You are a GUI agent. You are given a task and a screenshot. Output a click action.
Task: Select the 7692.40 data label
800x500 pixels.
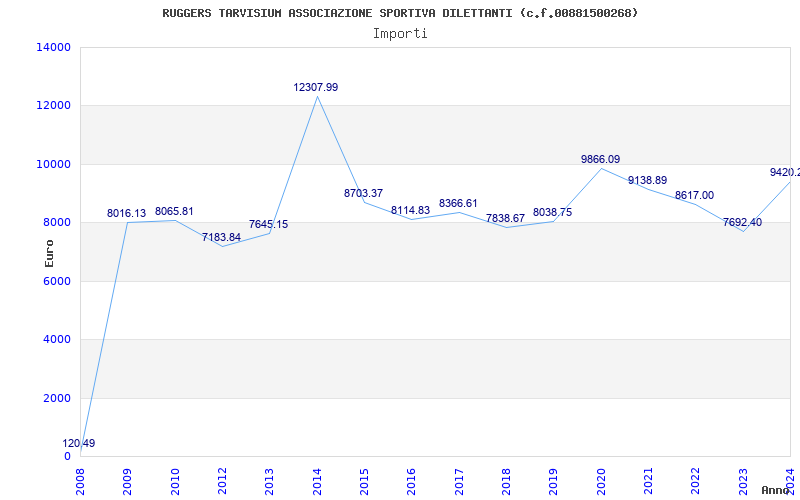(x=742, y=223)
